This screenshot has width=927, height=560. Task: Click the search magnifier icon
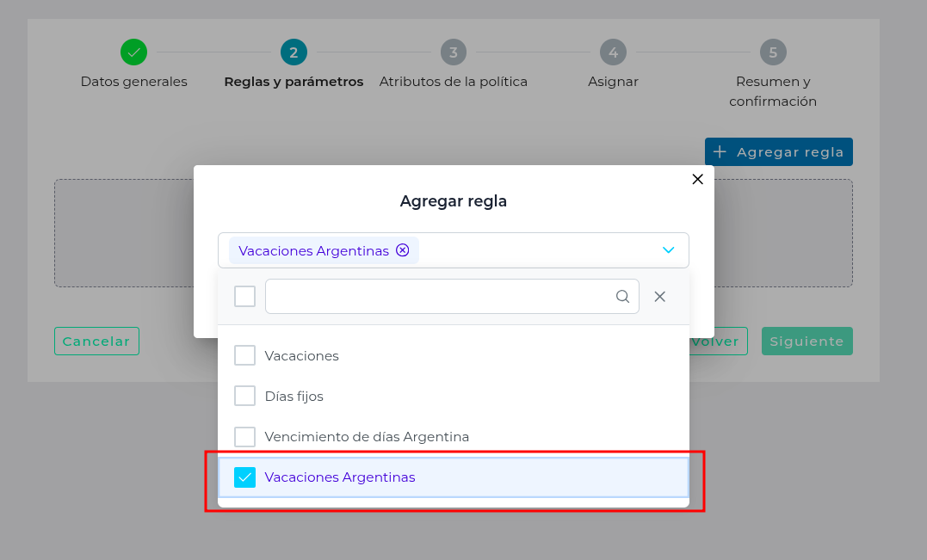tap(622, 297)
